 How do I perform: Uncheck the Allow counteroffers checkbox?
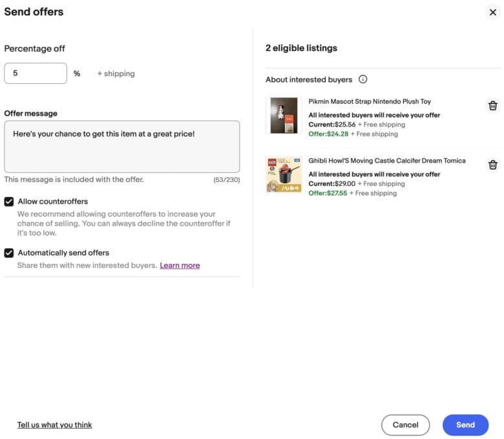click(9, 201)
